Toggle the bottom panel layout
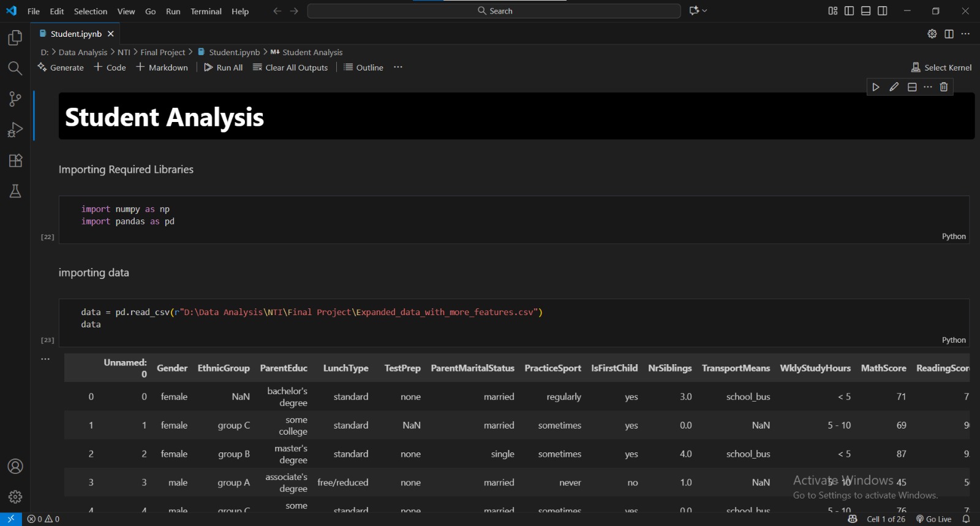Screen dimensions: 980x526 click(865, 11)
